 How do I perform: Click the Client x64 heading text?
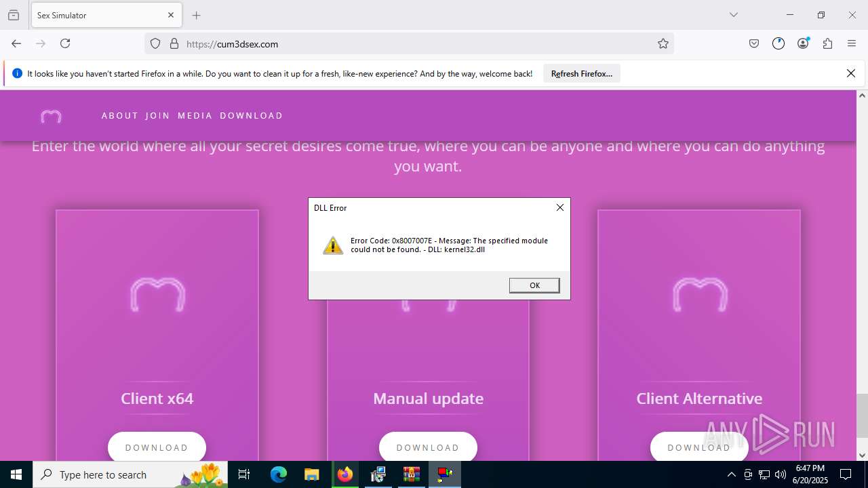point(157,399)
